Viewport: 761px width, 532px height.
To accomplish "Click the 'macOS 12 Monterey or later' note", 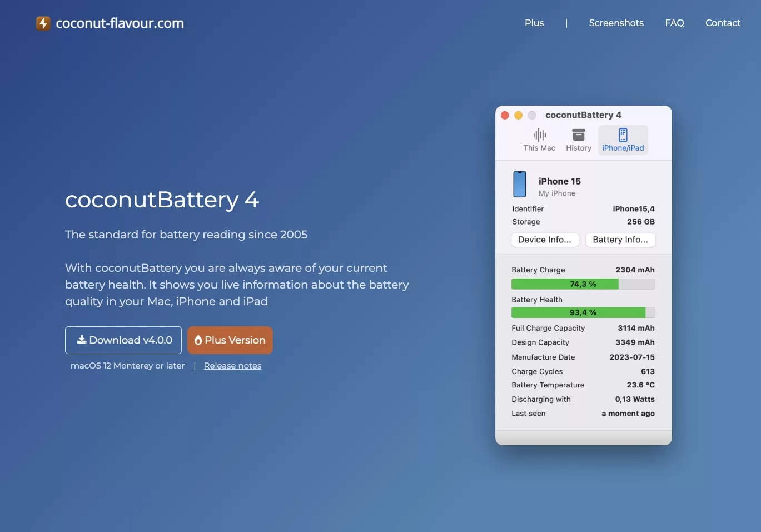I will (127, 366).
